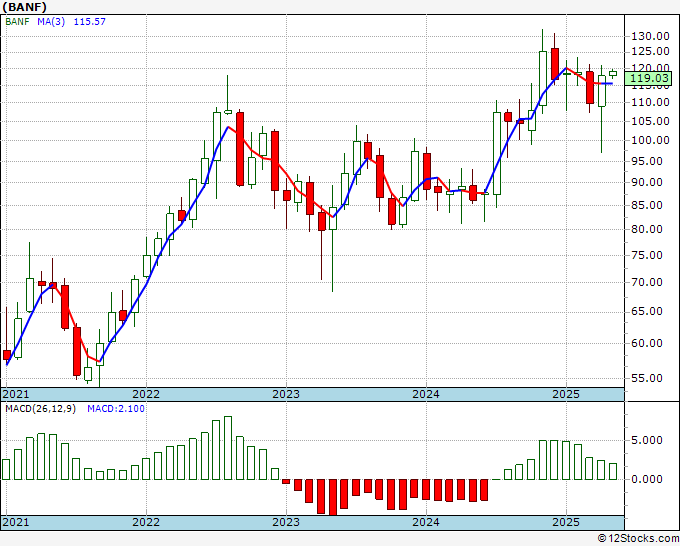Select 2024 on the MACD panel time axis
This screenshot has width=680, height=546.
click(426, 522)
